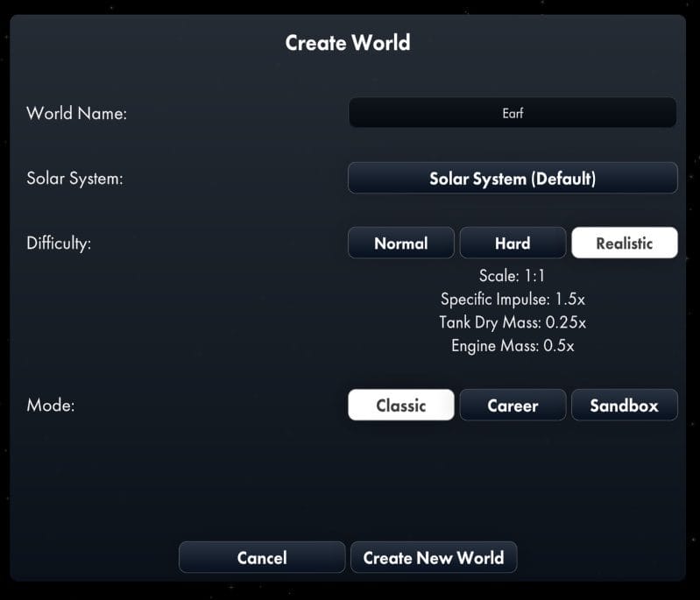Click the Engine Mass: 0.5x text
Image resolution: width=700 pixels, height=600 pixels.
tap(513, 345)
